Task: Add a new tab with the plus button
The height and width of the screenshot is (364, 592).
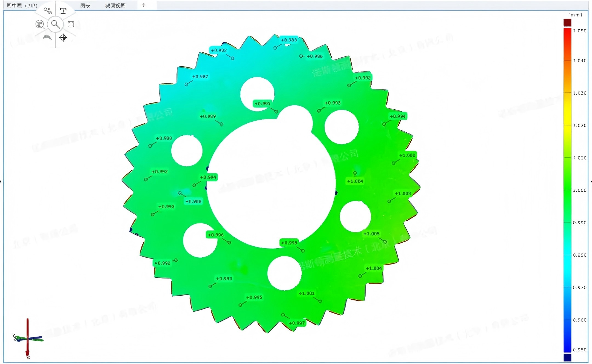Action: (x=144, y=5)
